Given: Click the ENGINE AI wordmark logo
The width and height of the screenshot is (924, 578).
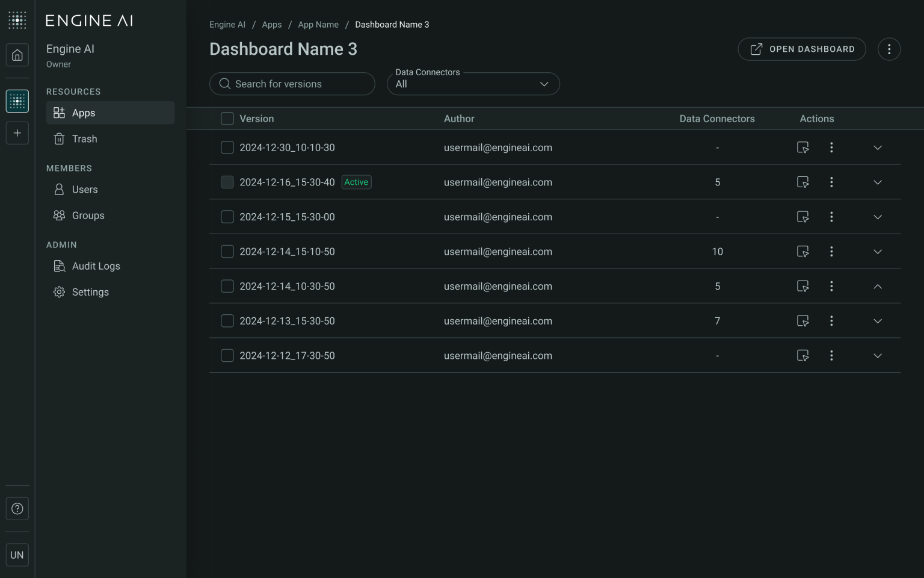Looking at the screenshot, I should tap(90, 20).
